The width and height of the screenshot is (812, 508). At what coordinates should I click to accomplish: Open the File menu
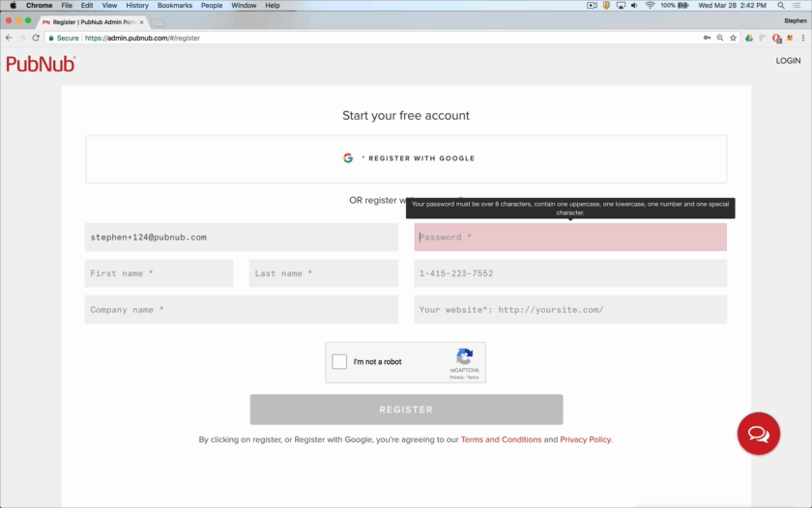point(67,5)
